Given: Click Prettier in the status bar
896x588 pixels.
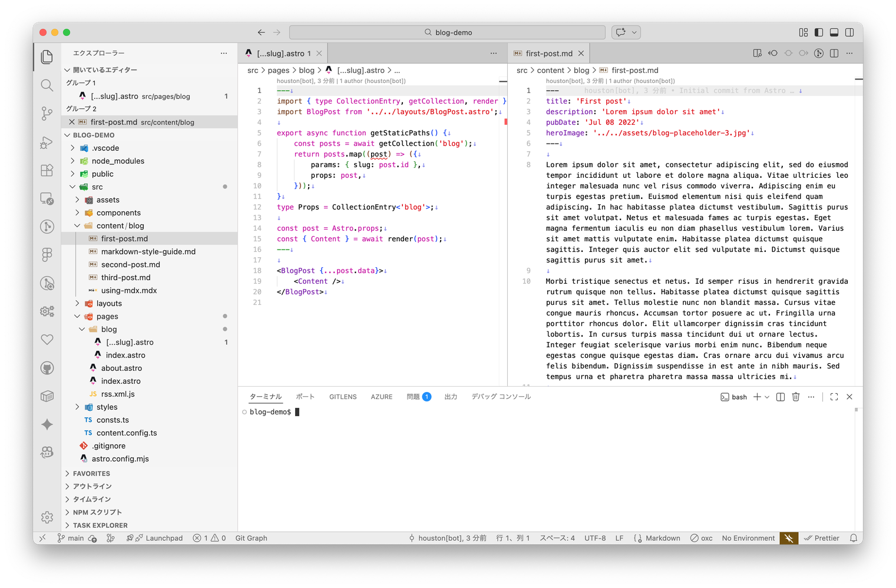Looking at the screenshot, I should (822, 538).
